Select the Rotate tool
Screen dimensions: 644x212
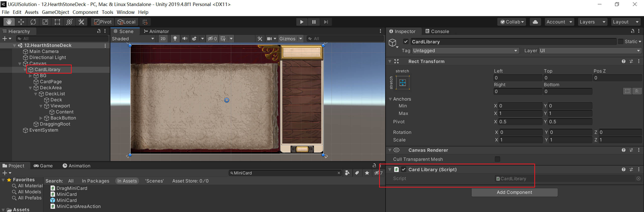click(33, 22)
